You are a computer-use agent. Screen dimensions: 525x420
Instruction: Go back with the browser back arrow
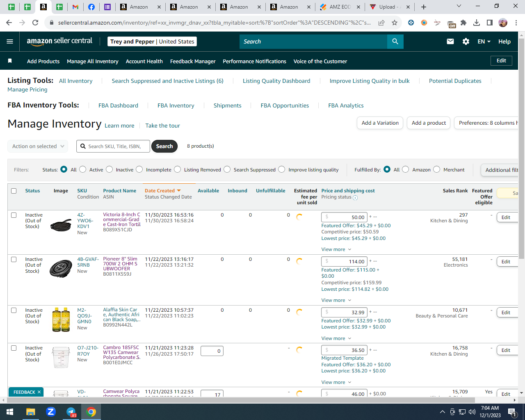click(9, 23)
